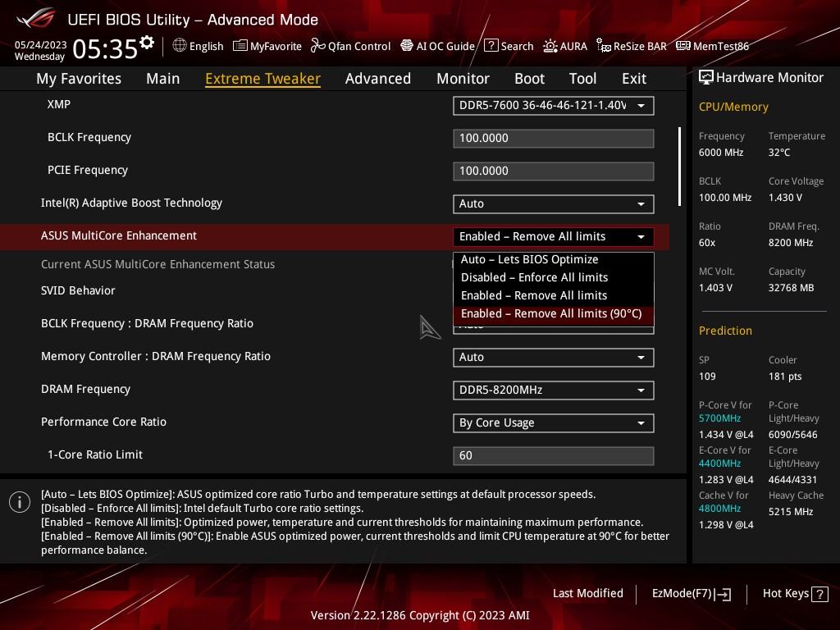Select the ASUS MultiCore Enhancement label
The image size is (840, 630).
pos(119,235)
